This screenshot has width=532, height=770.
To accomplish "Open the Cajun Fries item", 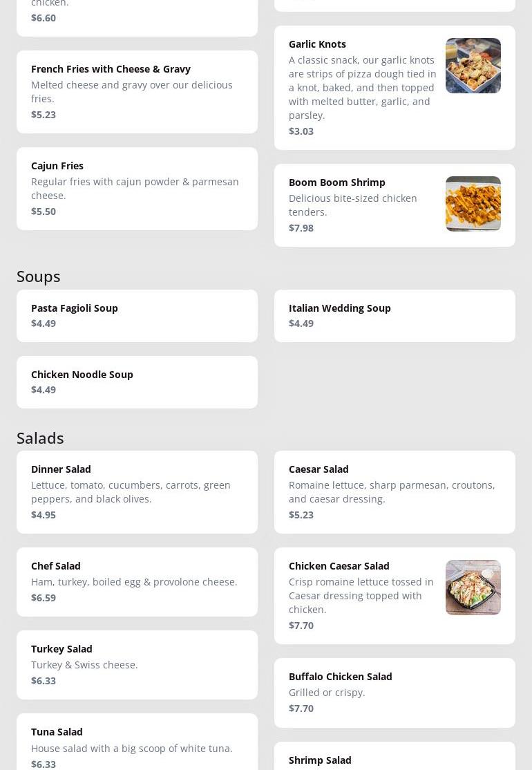I will click(137, 189).
